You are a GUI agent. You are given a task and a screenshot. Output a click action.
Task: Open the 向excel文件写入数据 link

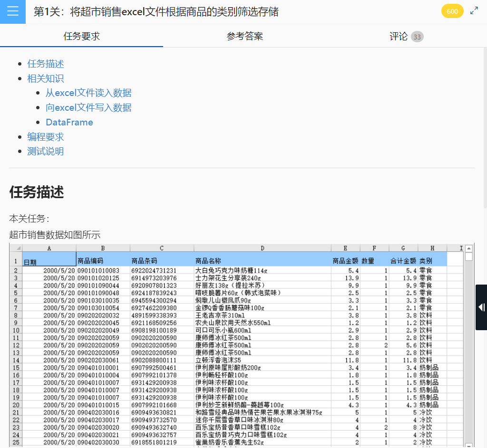click(x=89, y=107)
